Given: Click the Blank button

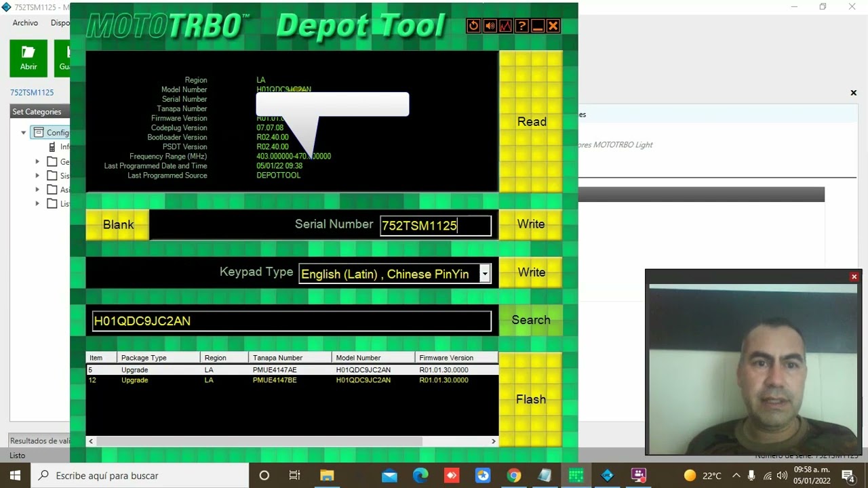Looking at the screenshot, I should click(118, 224).
